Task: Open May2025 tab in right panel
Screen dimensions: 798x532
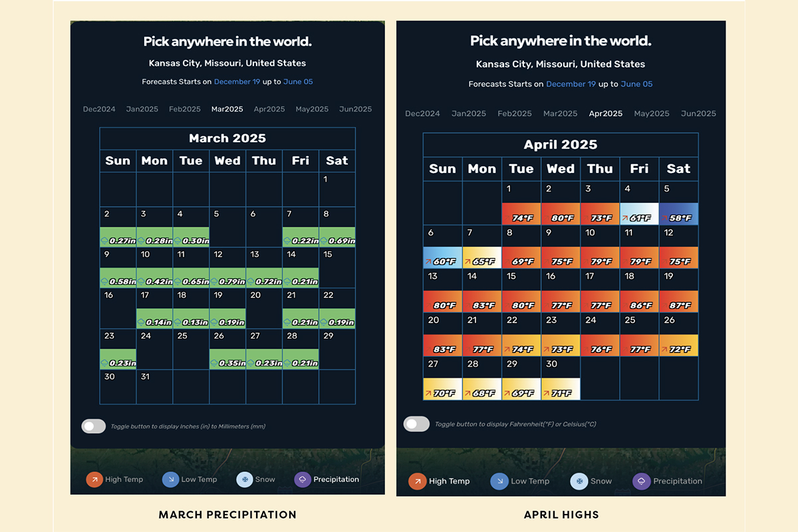Action: point(651,114)
